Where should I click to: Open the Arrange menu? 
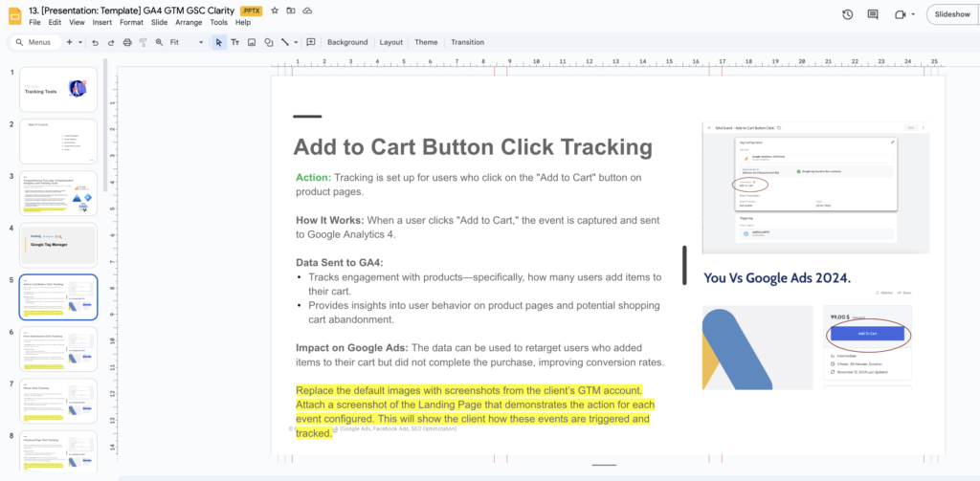(189, 22)
